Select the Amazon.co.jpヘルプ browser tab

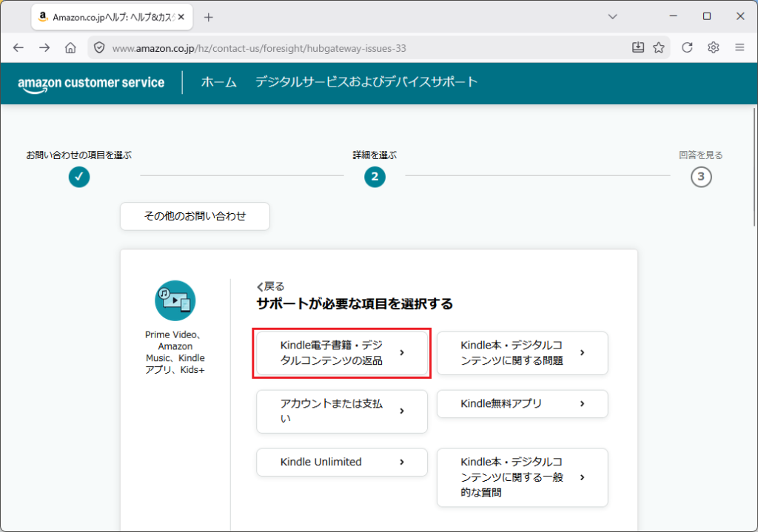pos(113,17)
